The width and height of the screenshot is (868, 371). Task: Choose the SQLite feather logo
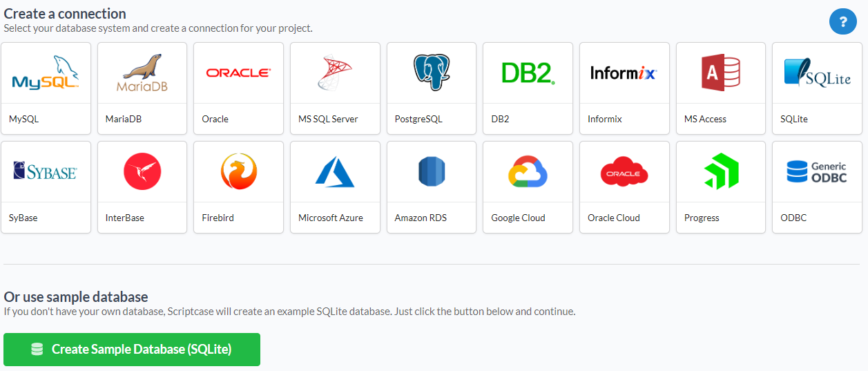click(818, 73)
